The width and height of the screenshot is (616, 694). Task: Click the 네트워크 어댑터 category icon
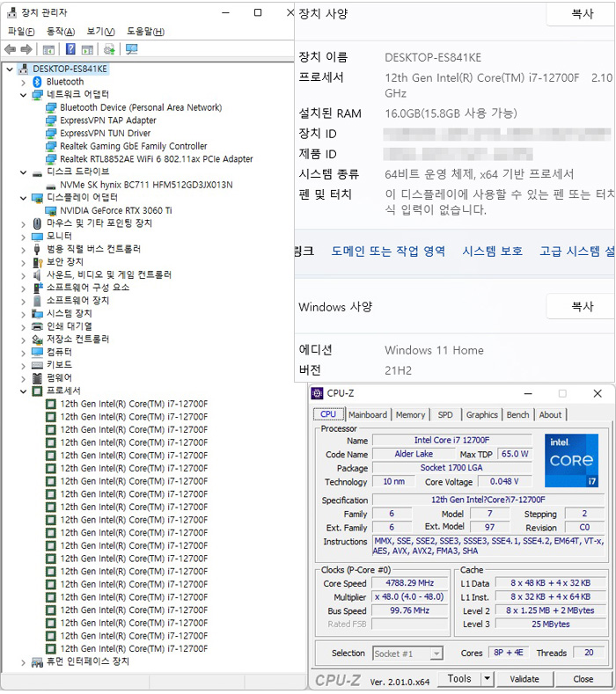[37, 95]
